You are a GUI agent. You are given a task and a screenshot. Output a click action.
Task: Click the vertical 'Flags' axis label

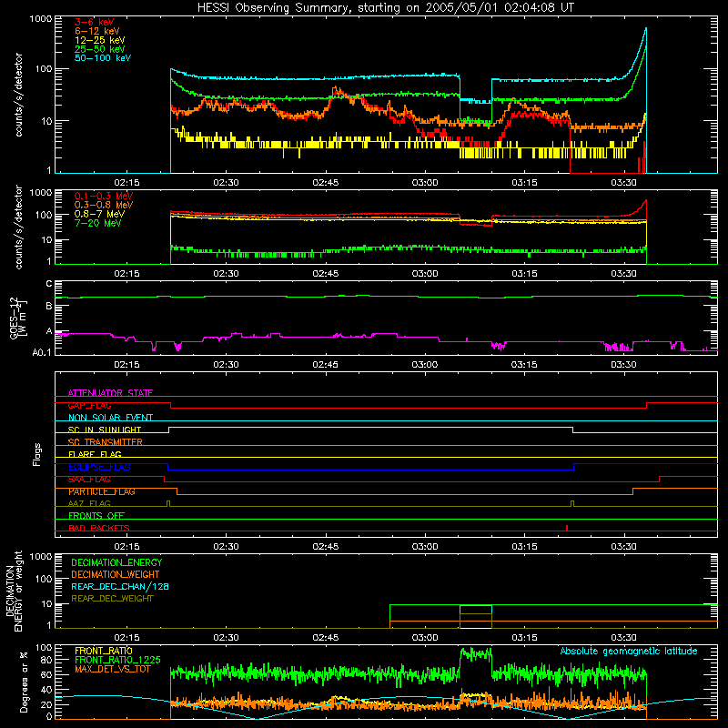coord(37,454)
